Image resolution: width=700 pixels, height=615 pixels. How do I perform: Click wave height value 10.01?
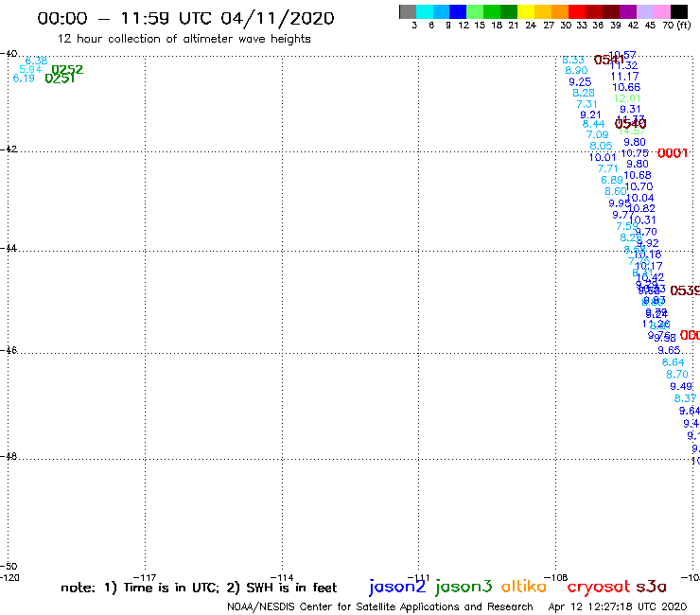tap(603, 157)
